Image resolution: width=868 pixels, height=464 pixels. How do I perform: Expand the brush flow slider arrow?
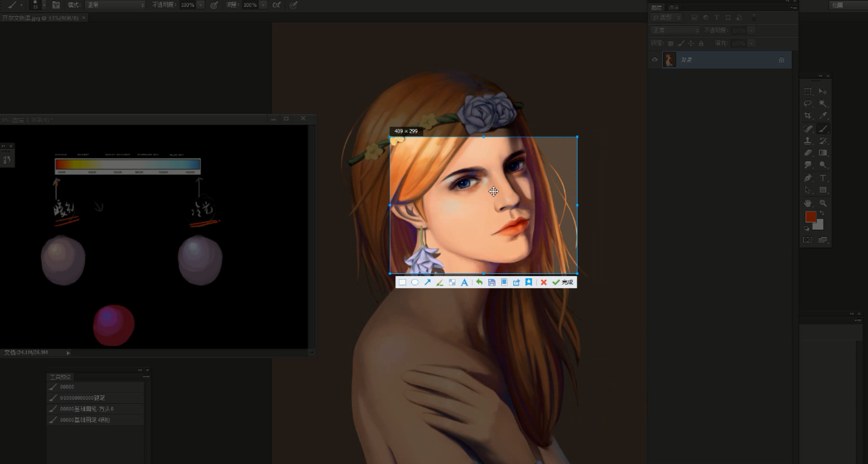[x=263, y=5]
